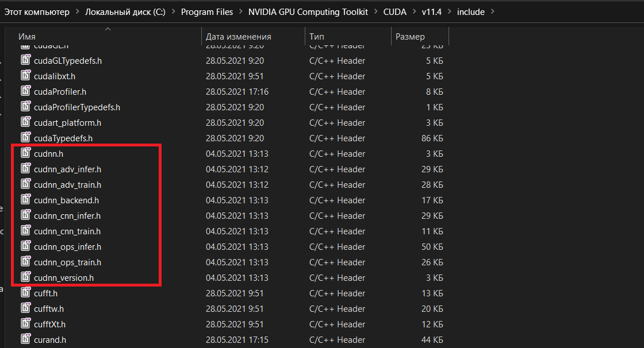Image resolution: width=644 pixels, height=348 pixels.
Task: Select the cudnn_adv_train.h file name
Action: 67,184
